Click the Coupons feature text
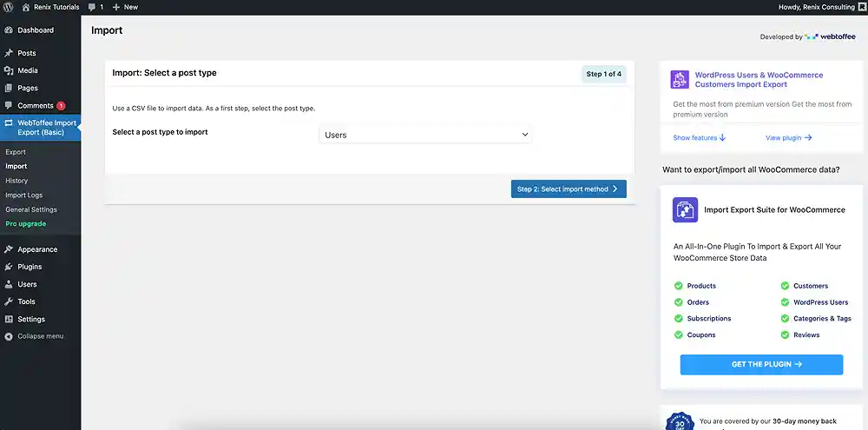 pyautogui.click(x=701, y=334)
